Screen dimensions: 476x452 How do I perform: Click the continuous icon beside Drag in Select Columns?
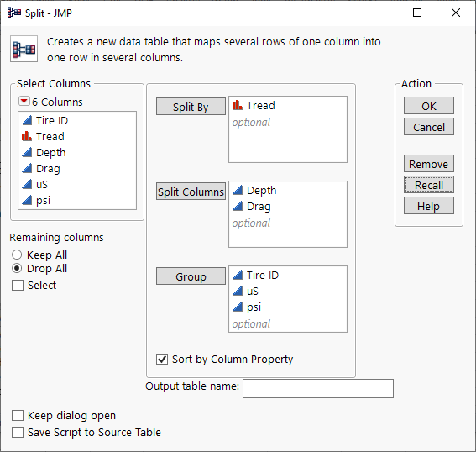27,168
